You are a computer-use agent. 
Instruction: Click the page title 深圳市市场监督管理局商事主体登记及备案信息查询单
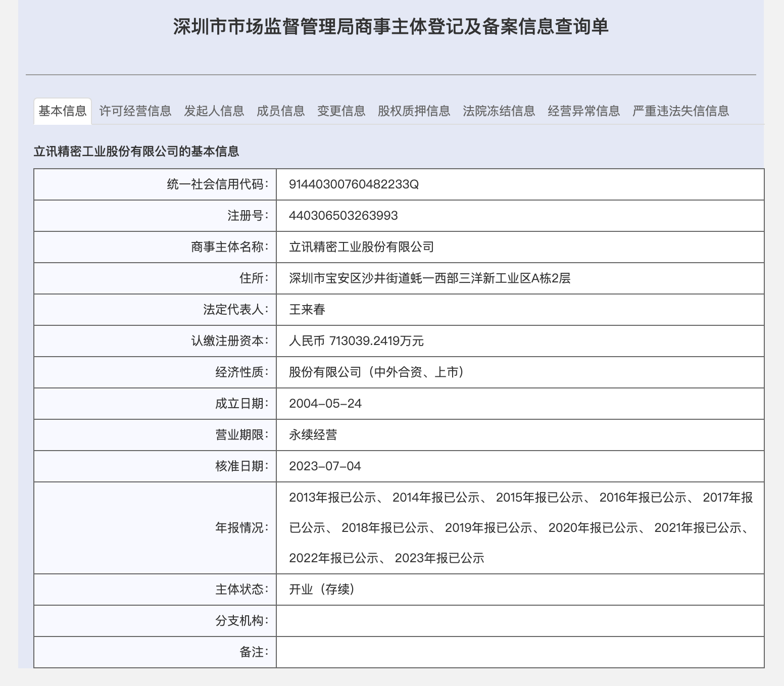(x=391, y=26)
